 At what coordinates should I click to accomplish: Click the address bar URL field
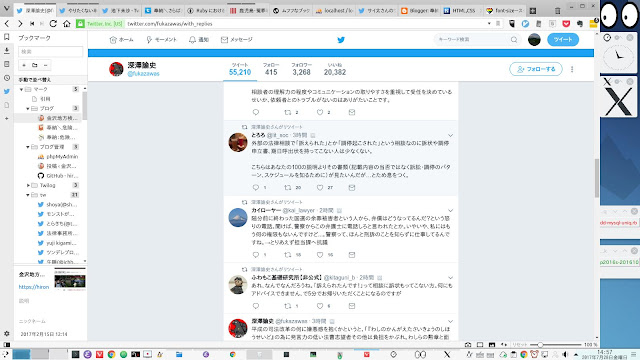(x=306, y=24)
